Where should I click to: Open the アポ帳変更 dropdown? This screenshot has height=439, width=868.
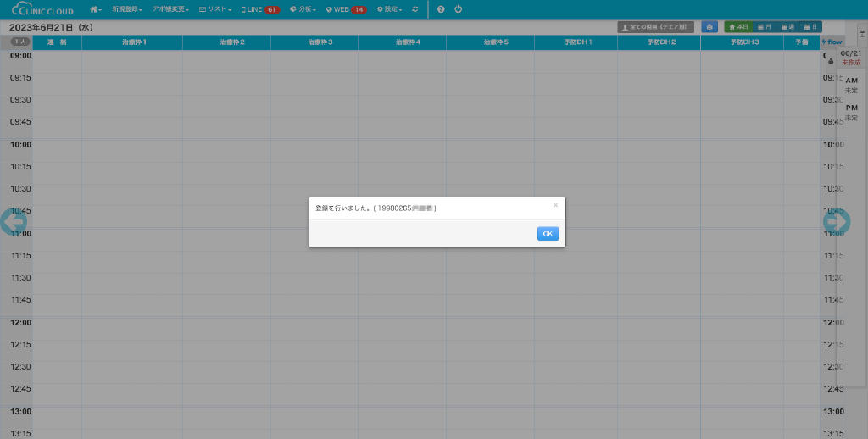(x=170, y=9)
